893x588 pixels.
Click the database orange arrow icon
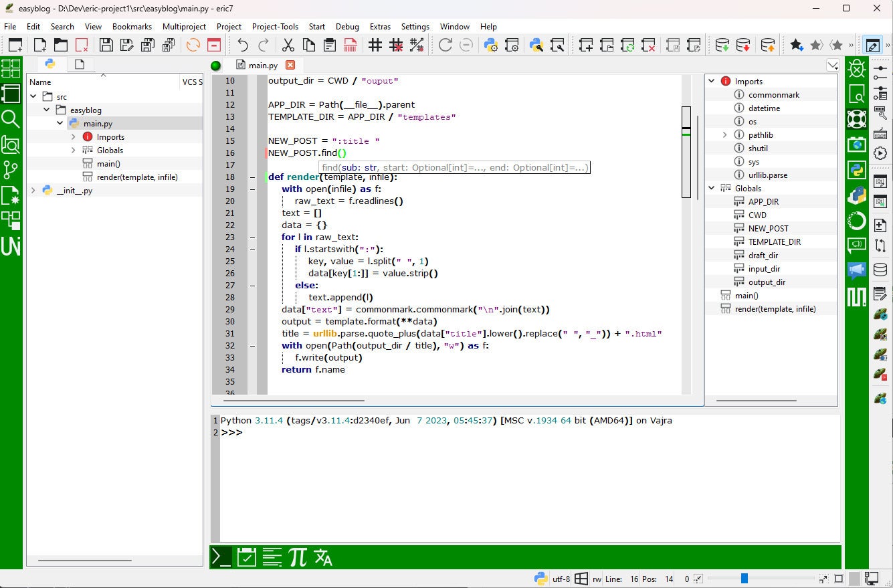pyautogui.click(x=768, y=45)
